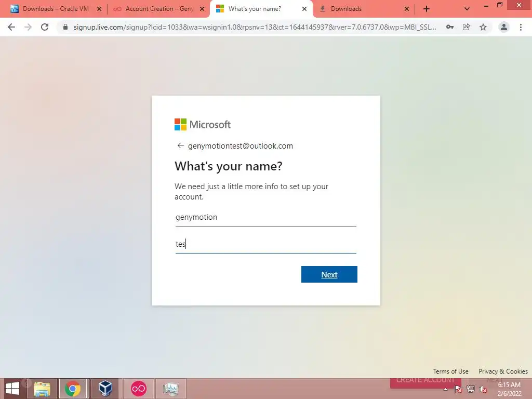Click the browser forward arrow

click(x=28, y=27)
